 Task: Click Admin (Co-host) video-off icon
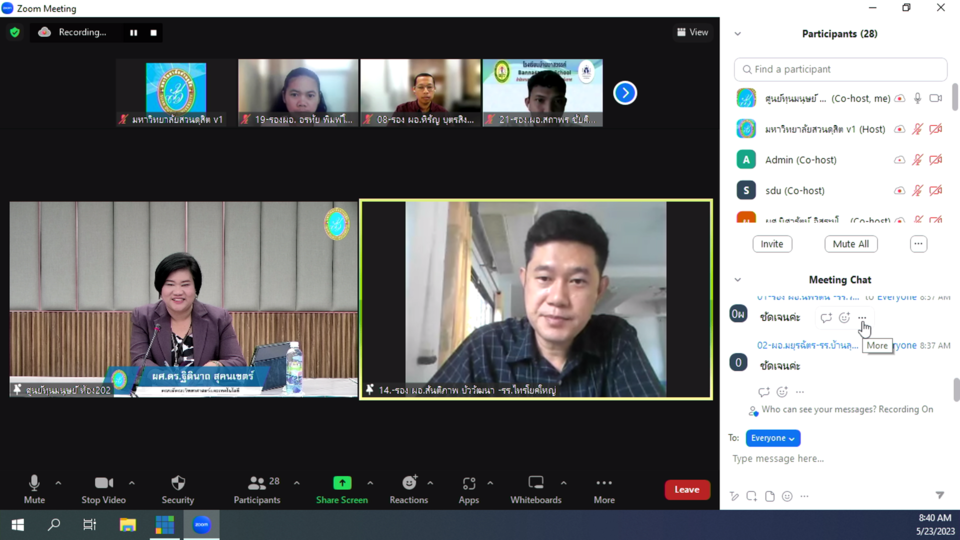point(936,160)
